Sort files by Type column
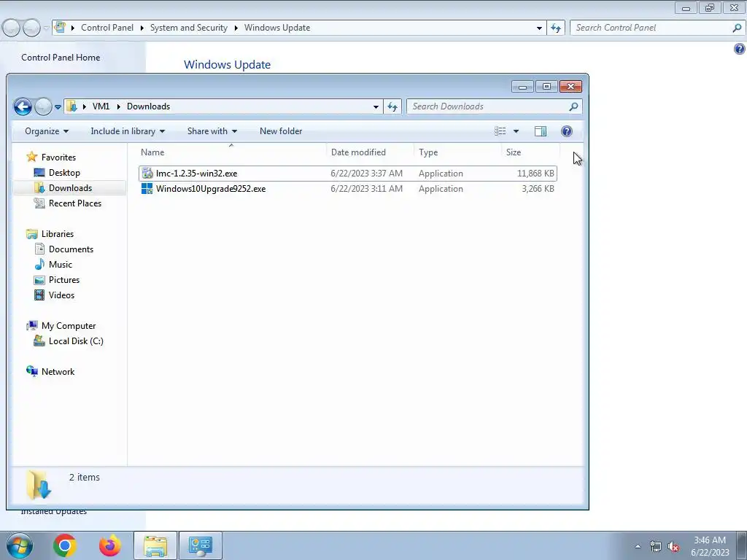 pos(458,152)
